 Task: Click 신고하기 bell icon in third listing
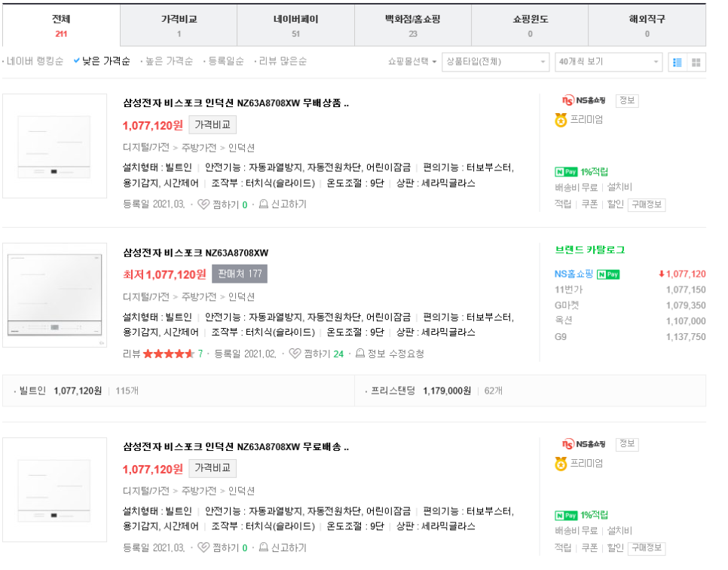(263, 547)
